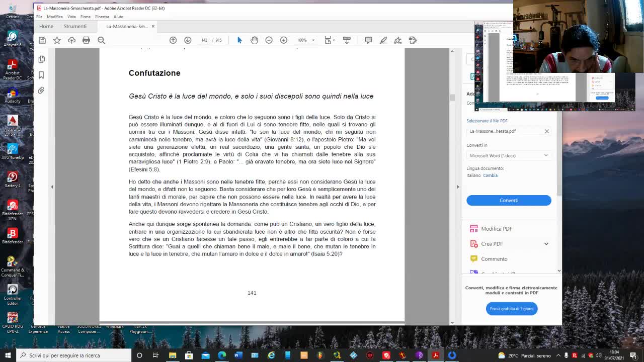Open Adobe Acrobat from the taskbar
This screenshot has height=362, width=644.
pyautogui.click(x=435, y=355)
